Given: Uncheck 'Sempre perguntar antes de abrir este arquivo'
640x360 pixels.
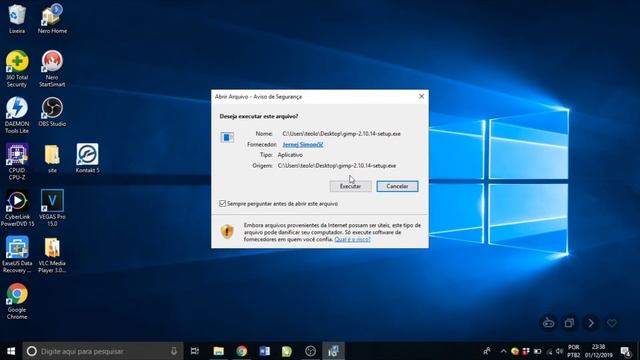Looking at the screenshot, I should 222,203.
